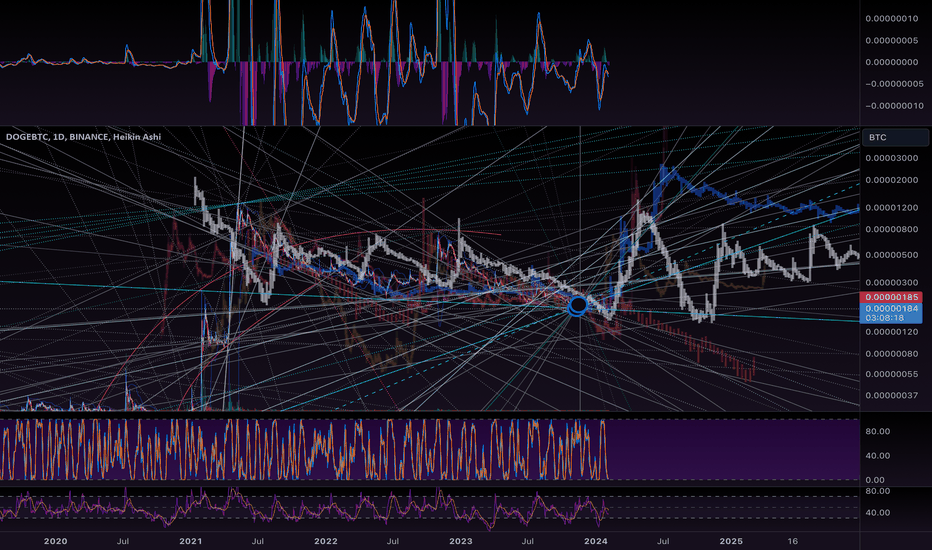Click the 2024 label on the time axis

pyautogui.click(x=596, y=541)
